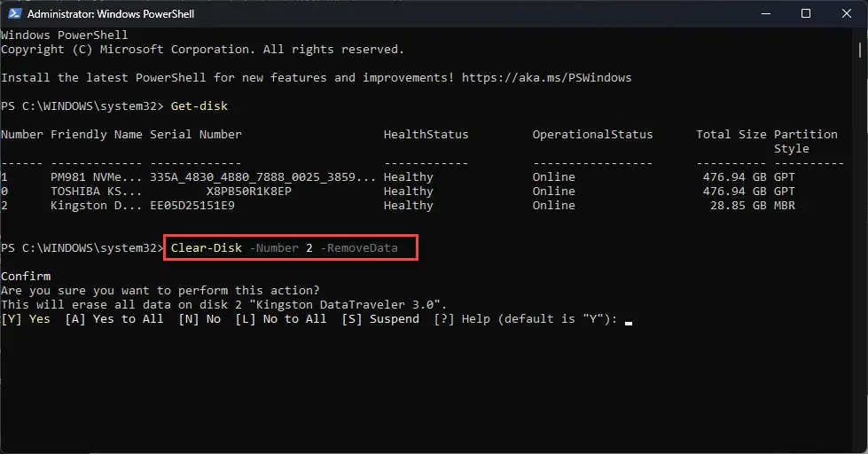Maximize the PowerShell window

pyautogui.click(x=806, y=13)
